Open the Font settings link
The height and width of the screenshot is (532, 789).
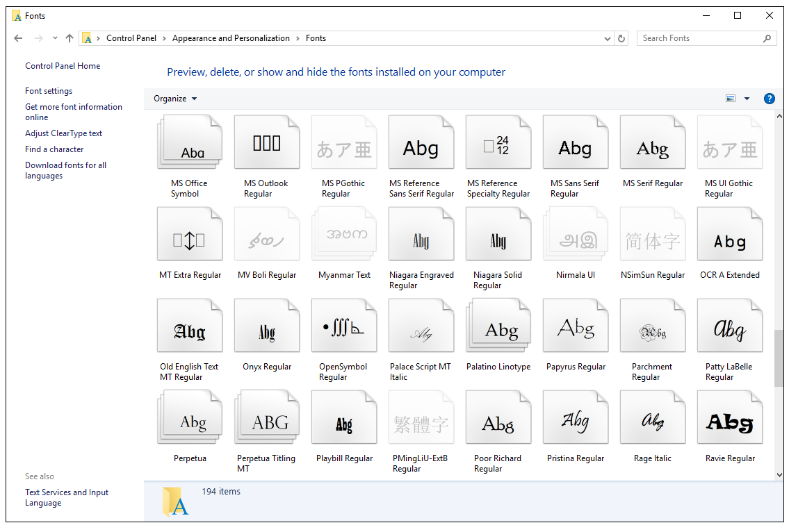pyautogui.click(x=49, y=91)
